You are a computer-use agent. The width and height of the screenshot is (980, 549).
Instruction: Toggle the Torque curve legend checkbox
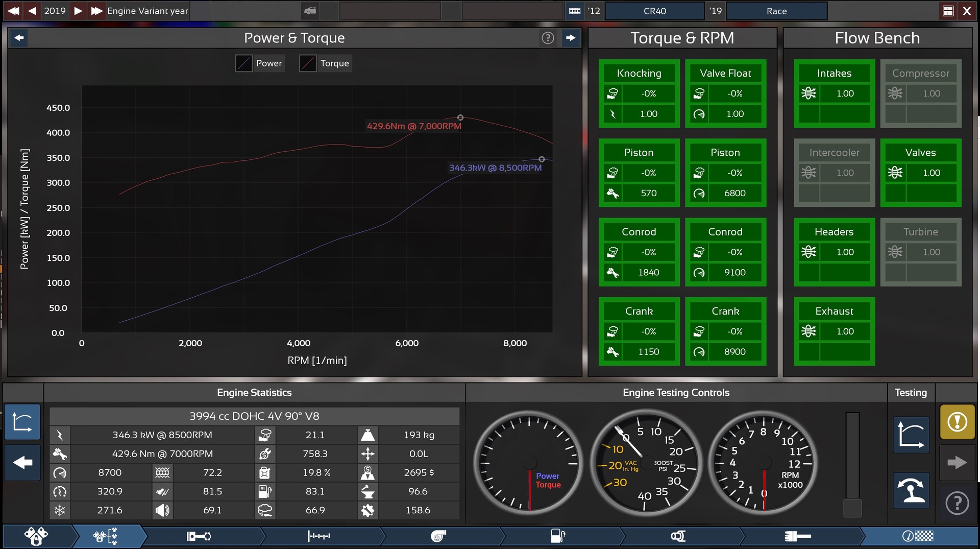308,63
